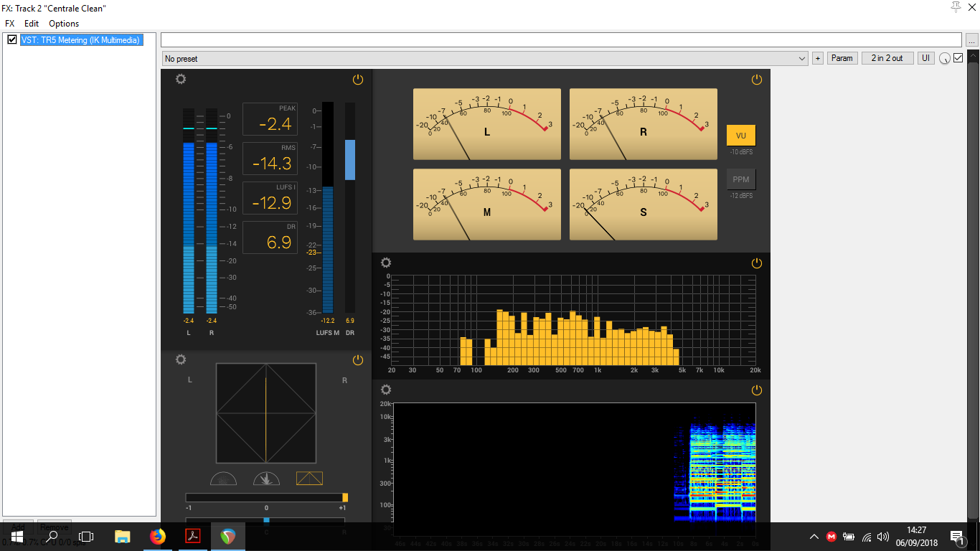Image resolution: width=980 pixels, height=551 pixels.
Task: Uncheck the TR5 Metering plugin enable checkbox
Action: [x=12, y=40]
